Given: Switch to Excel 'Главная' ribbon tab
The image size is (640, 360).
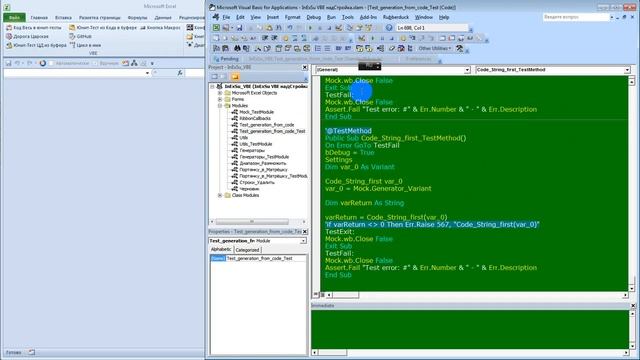Looking at the screenshot, I should (x=39, y=18).
